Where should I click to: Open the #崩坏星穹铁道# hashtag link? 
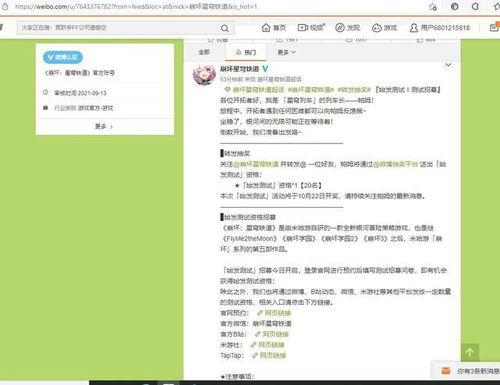coord(311,90)
